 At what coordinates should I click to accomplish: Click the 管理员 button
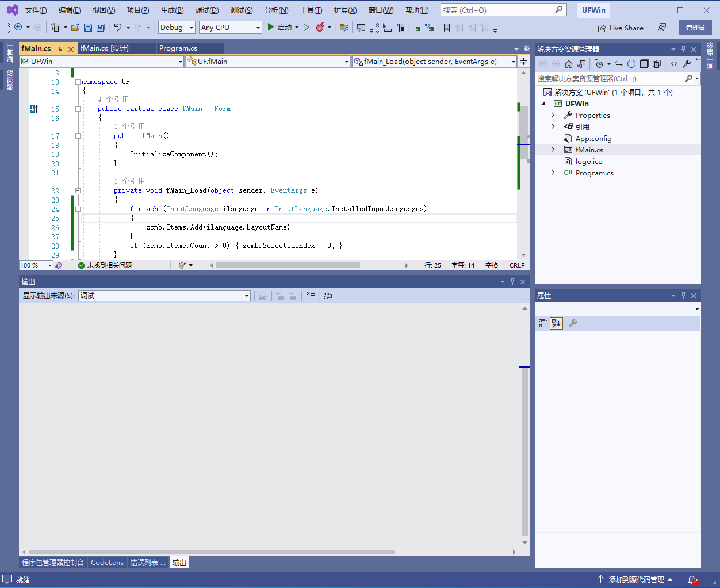[695, 28]
